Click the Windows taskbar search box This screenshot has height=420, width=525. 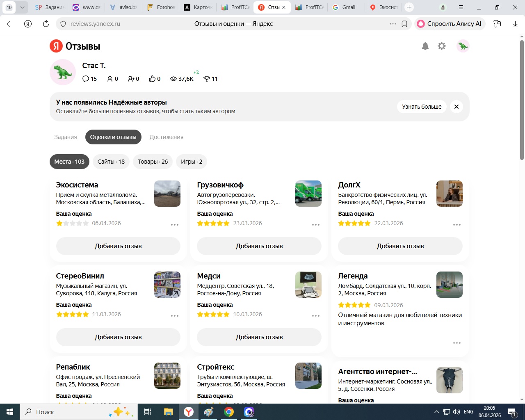(79, 412)
